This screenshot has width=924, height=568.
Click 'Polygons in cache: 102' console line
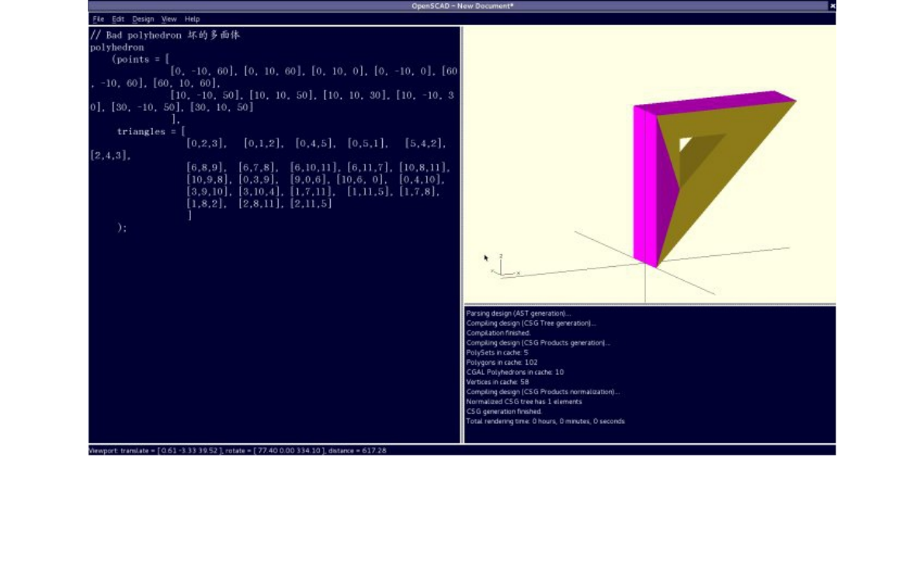click(x=502, y=362)
